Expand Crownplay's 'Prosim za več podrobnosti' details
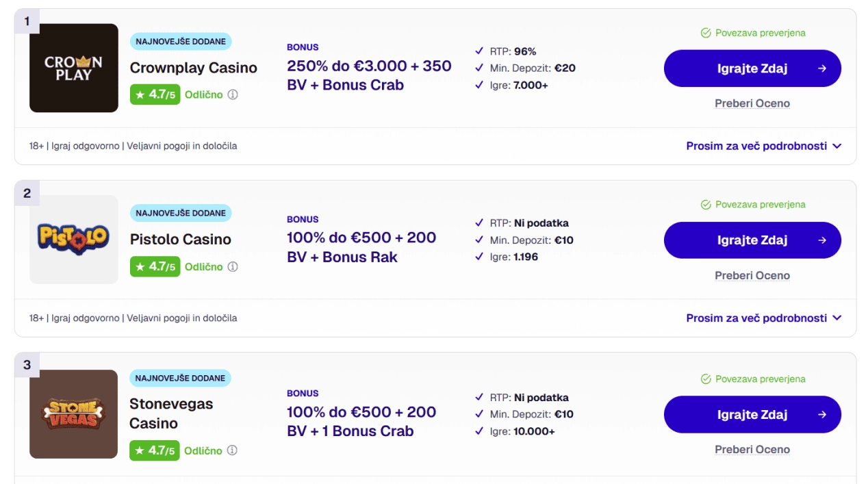Screen dimensions: 868x484 (763, 146)
